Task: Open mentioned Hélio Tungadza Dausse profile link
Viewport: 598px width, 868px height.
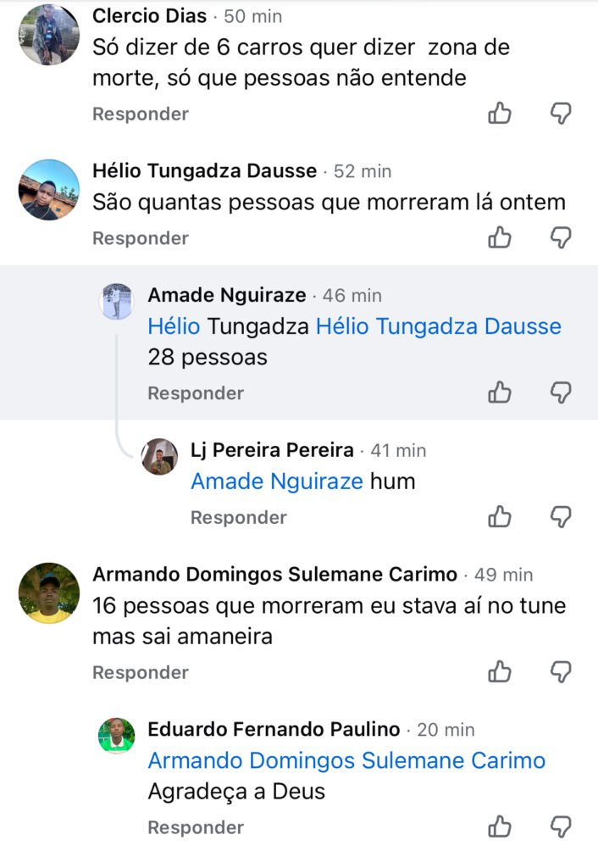Action: click(438, 326)
